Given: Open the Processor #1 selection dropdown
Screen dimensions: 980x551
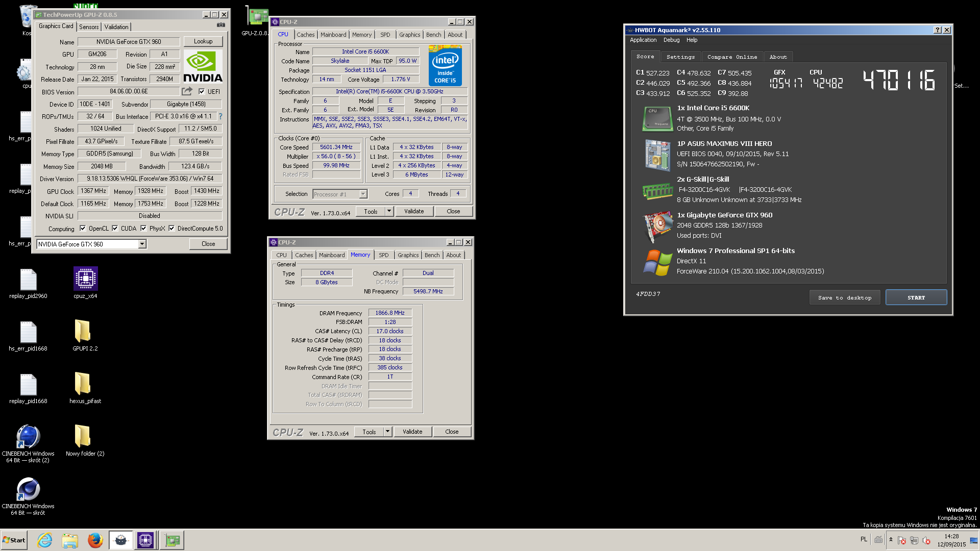Looking at the screenshot, I should click(x=363, y=194).
